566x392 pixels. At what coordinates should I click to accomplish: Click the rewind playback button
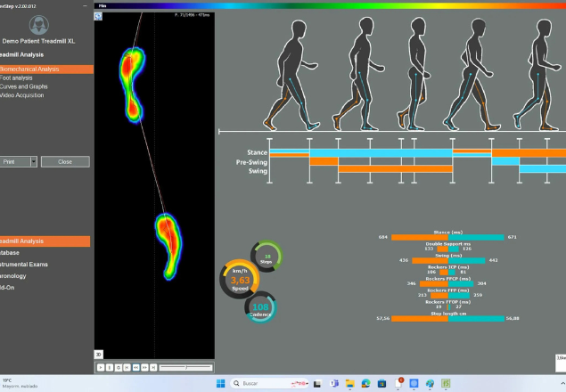(x=135, y=367)
